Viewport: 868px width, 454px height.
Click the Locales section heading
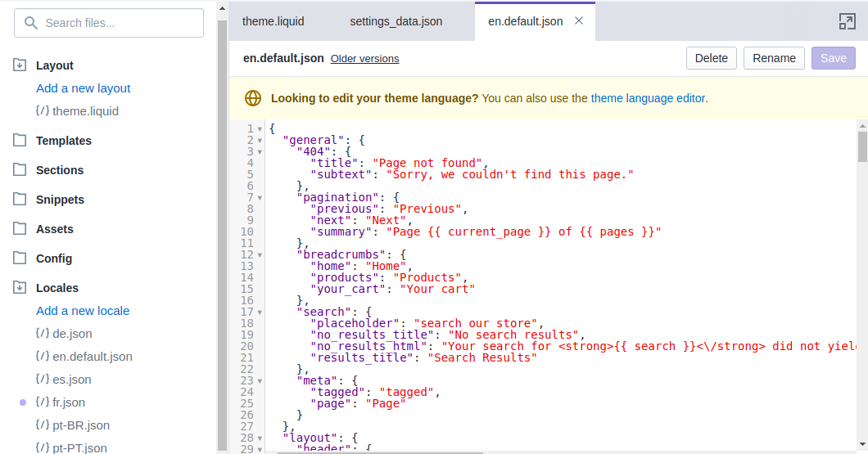pos(57,288)
